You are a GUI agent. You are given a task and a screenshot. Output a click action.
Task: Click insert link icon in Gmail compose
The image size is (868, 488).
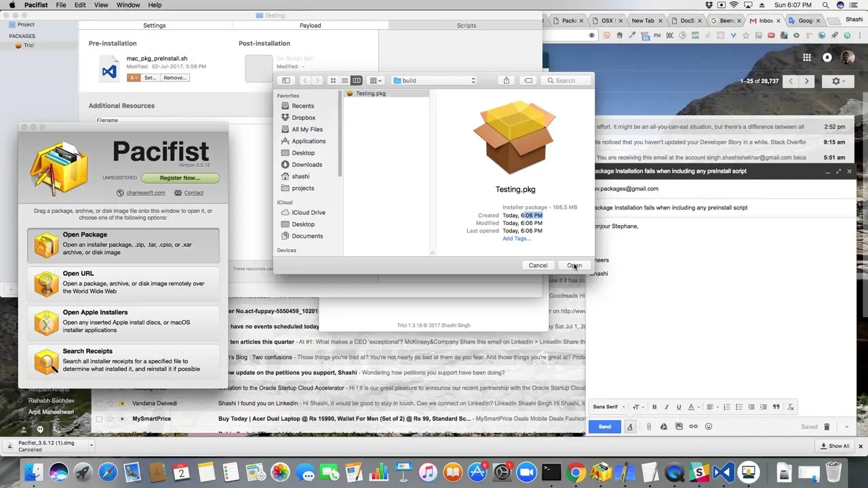(694, 426)
